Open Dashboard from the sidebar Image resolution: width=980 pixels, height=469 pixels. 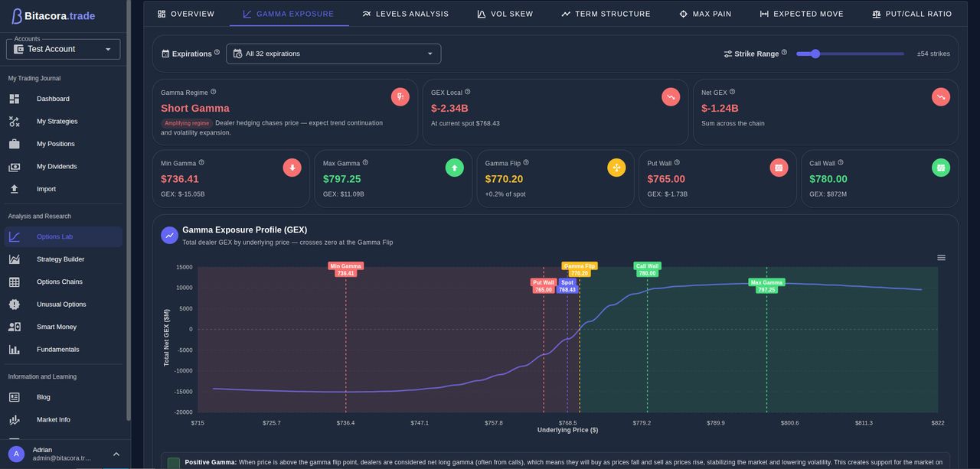click(63, 99)
